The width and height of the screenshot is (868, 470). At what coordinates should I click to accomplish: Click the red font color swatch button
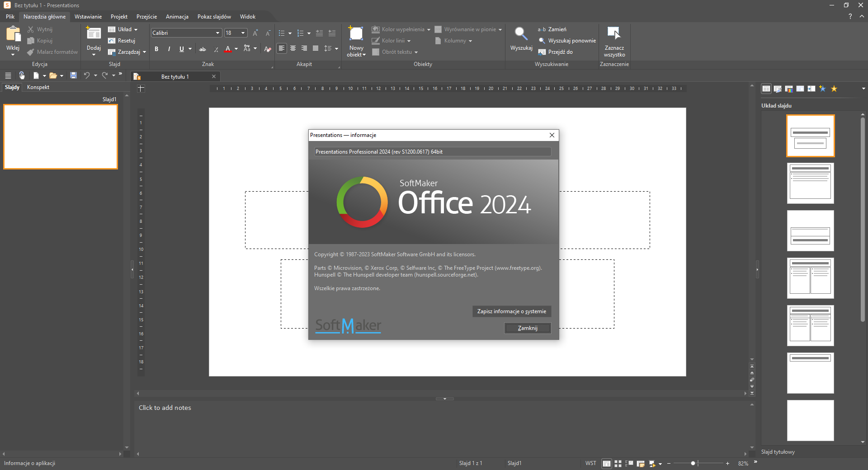click(x=228, y=49)
